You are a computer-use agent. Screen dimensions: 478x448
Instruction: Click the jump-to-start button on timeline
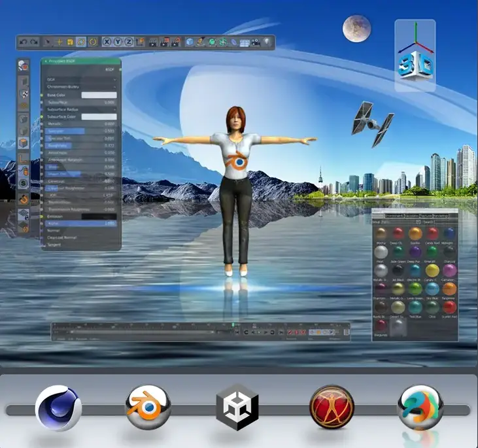[237, 332]
